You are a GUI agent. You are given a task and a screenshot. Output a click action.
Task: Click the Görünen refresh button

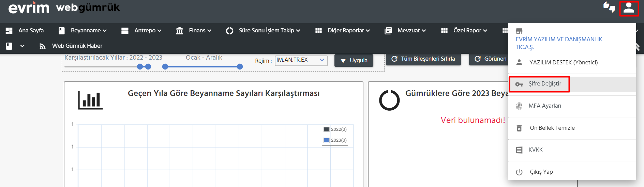tap(489, 59)
